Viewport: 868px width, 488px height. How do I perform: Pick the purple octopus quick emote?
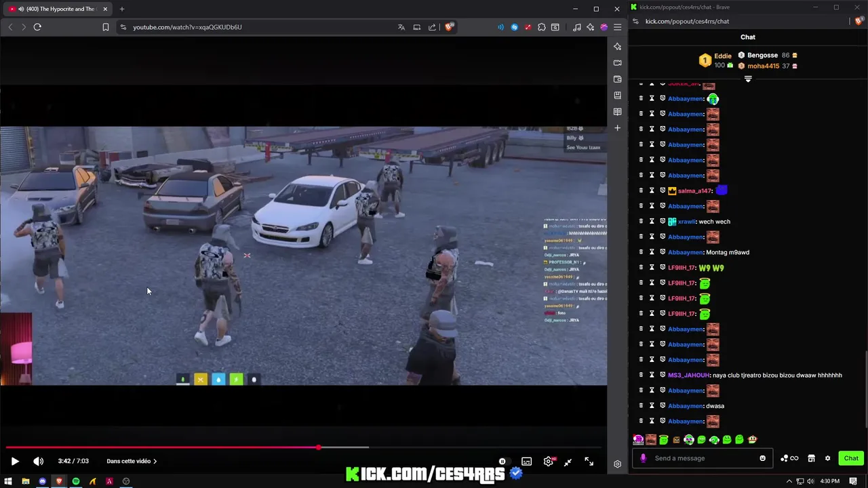(x=638, y=439)
